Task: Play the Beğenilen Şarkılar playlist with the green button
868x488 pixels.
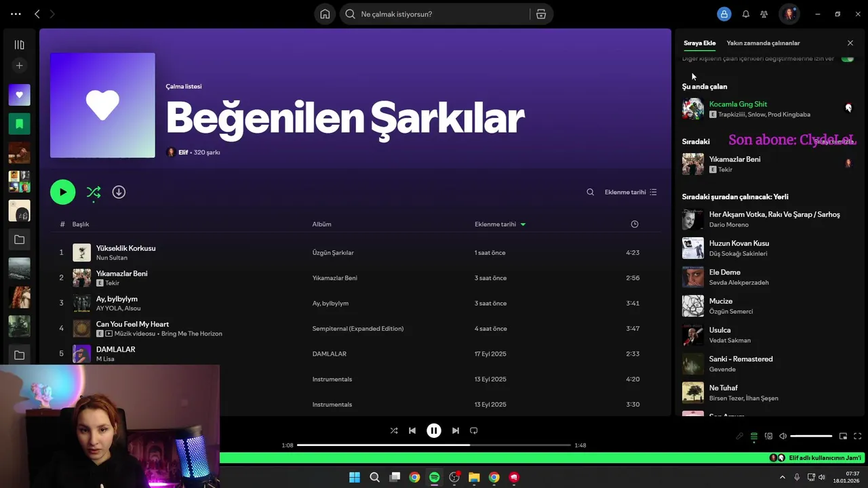Action: click(x=62, y=192)
